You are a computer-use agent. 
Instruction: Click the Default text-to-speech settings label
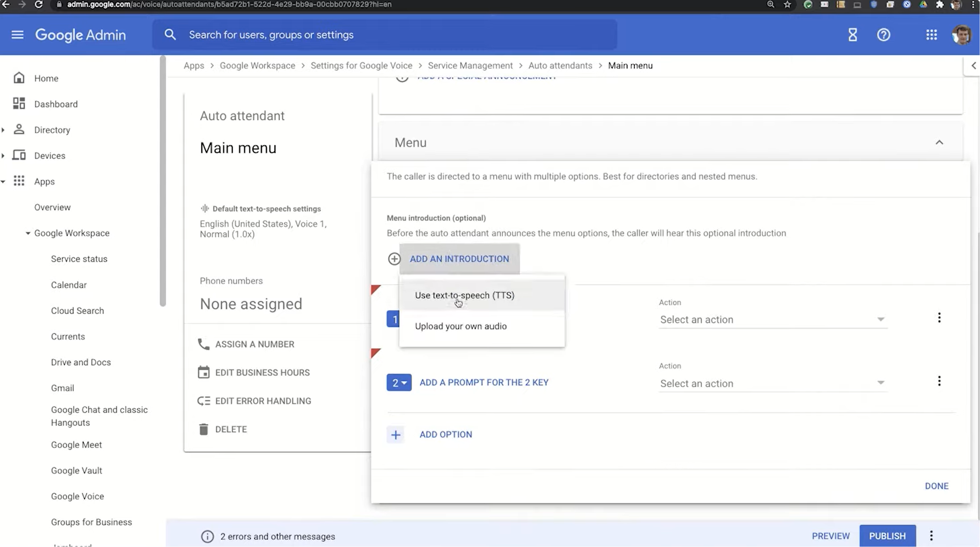click(x=267, y=209)
